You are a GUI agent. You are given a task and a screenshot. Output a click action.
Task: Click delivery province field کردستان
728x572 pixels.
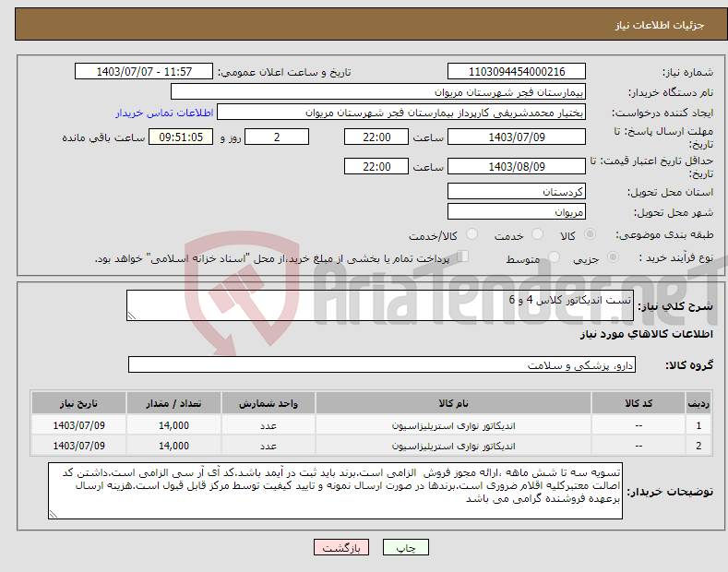(517, 191)
